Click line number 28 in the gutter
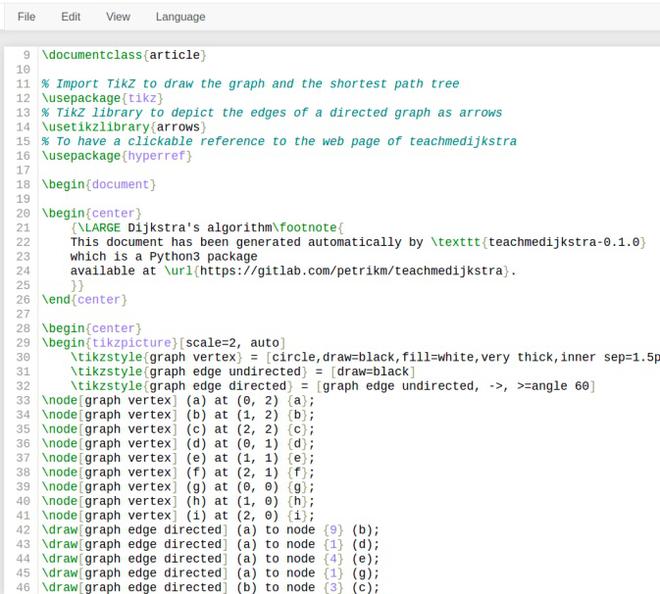 [23, 328]
